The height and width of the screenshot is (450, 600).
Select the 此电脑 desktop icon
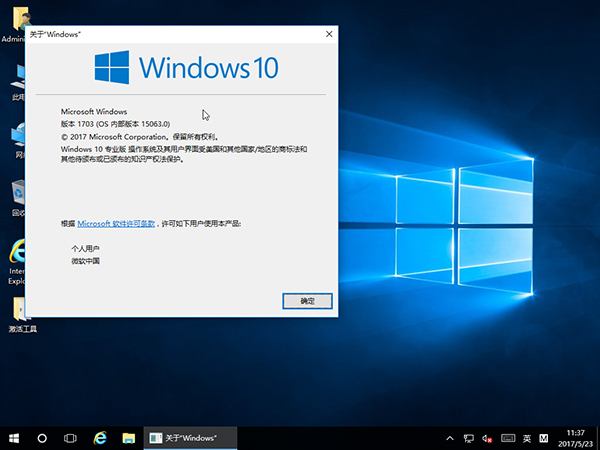(x=17, y=78)
